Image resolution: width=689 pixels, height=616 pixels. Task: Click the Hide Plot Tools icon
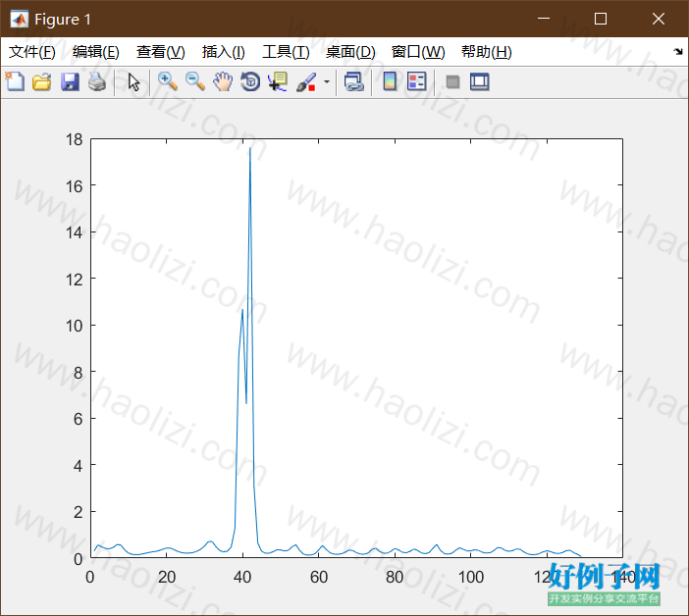(452, 82)
